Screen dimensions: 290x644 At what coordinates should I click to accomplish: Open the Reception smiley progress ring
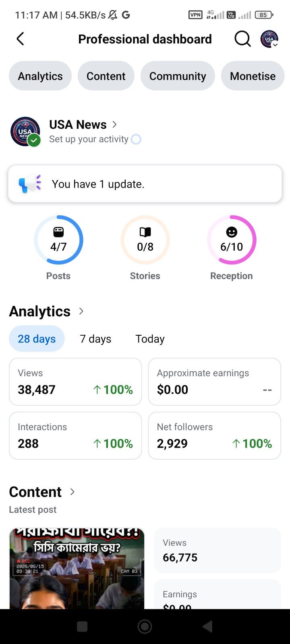[x=232, y=240]
